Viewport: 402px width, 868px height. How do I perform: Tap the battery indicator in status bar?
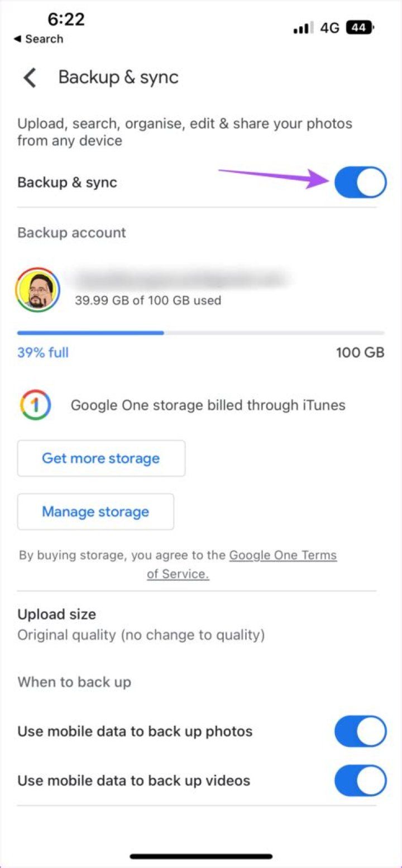(x=360, y=27)
